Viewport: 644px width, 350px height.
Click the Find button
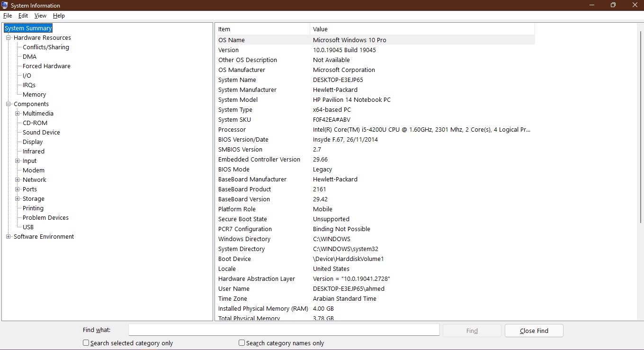coord(472,331)
